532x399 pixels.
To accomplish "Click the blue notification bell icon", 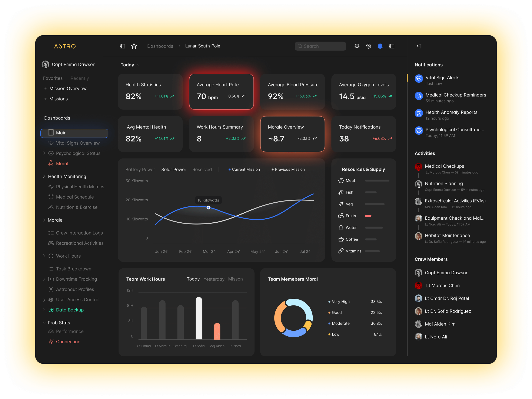I will tap(380, 46).
